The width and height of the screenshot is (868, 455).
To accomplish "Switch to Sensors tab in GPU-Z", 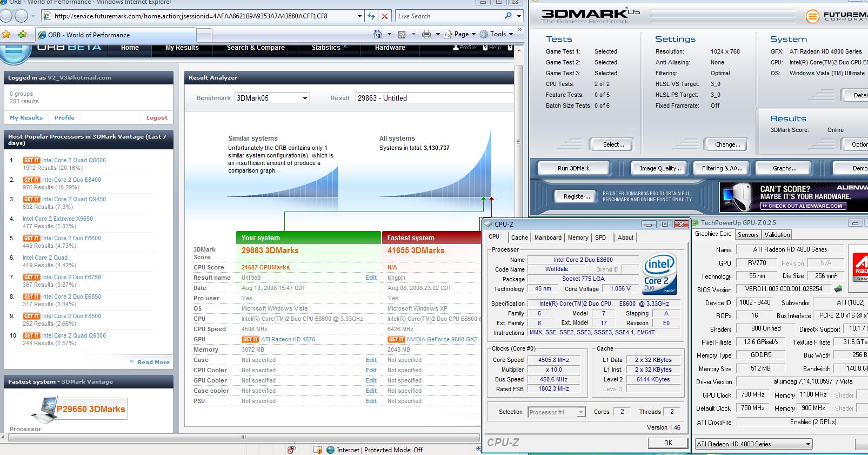I will tap(748, 235).
